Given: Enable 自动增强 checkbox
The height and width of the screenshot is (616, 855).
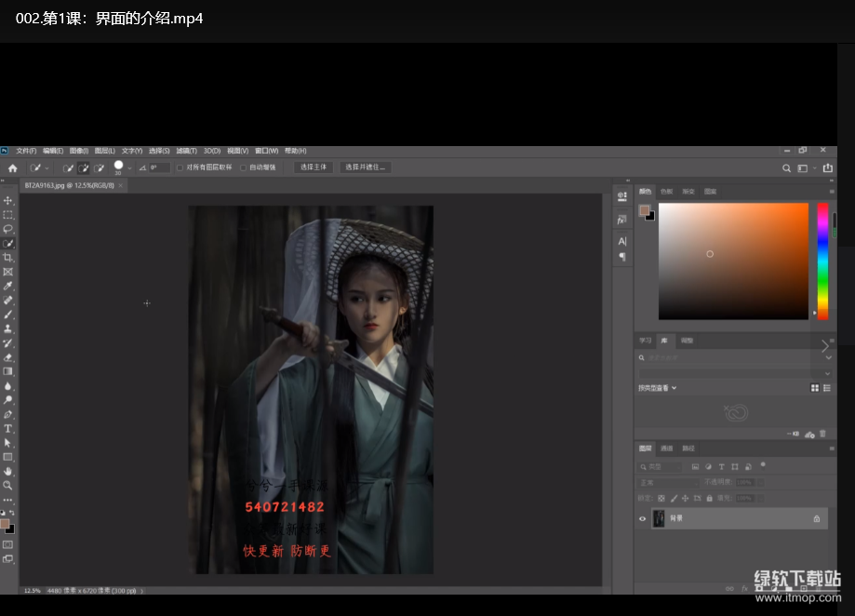Looking at the screenshot, I should pos(243,167).
